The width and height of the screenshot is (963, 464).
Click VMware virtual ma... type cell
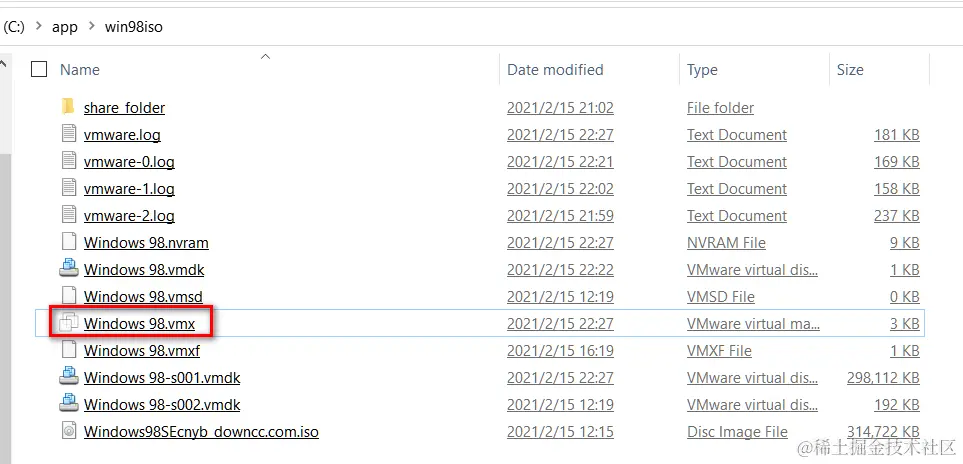[753, 323]
